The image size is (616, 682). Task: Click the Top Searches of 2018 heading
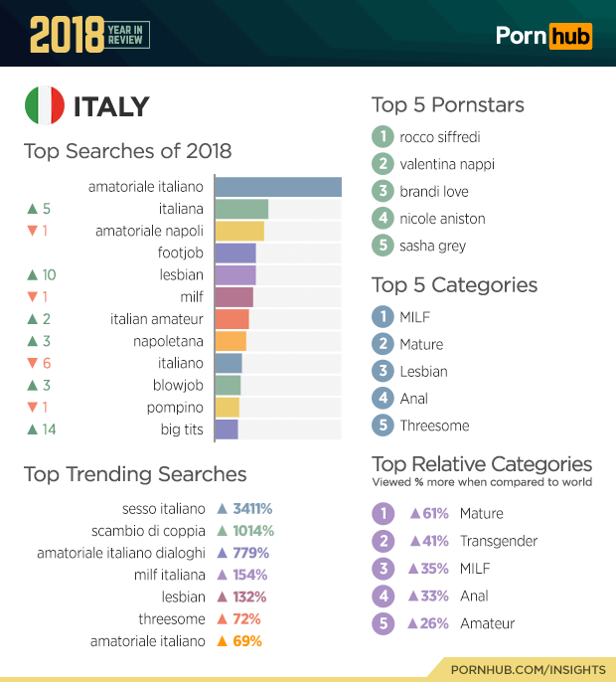(127, 151)
